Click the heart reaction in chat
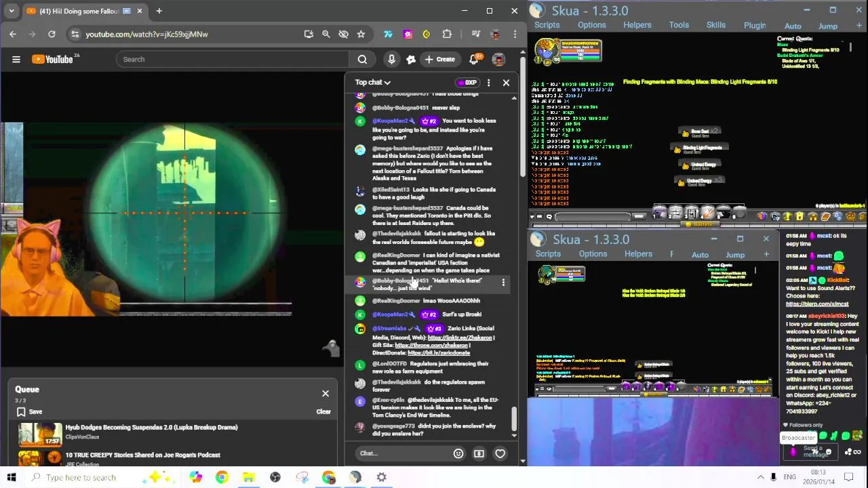The image size is (868, 488). [500, 453]
